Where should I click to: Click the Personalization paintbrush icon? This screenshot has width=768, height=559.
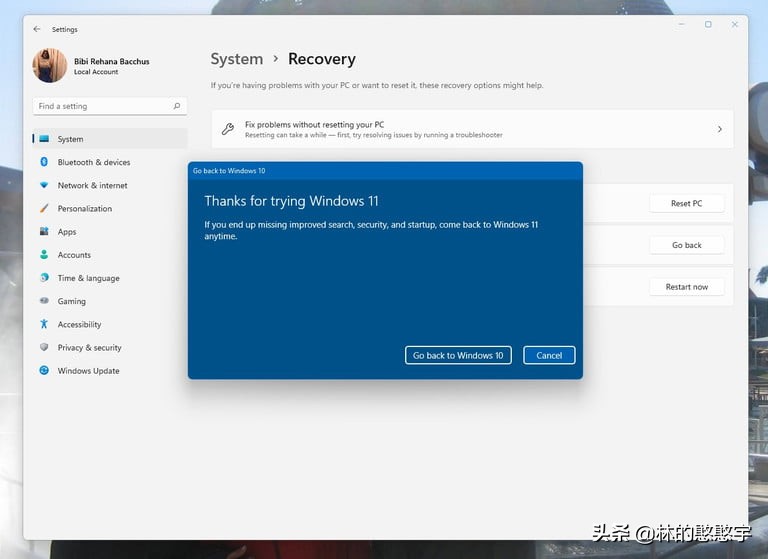click(44, 208)
